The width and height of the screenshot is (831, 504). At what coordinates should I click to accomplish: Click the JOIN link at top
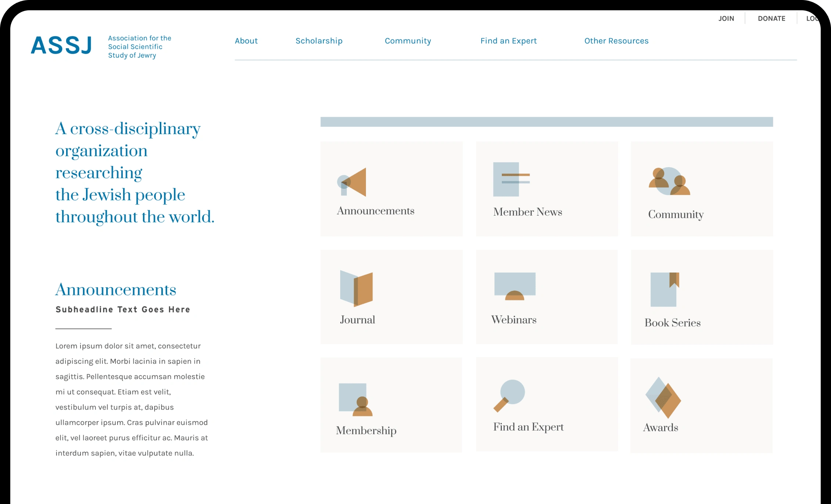point(726,18)
